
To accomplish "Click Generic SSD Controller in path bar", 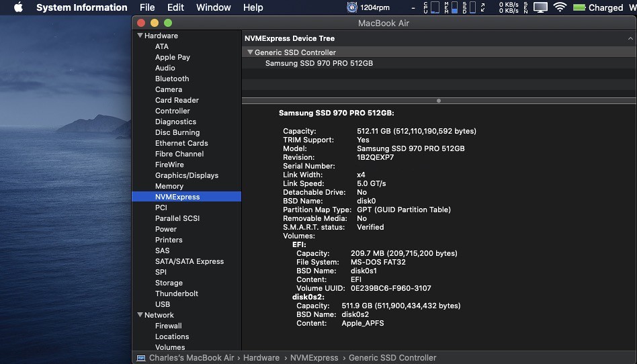I will pyautogui.click(x=392, y=358).
